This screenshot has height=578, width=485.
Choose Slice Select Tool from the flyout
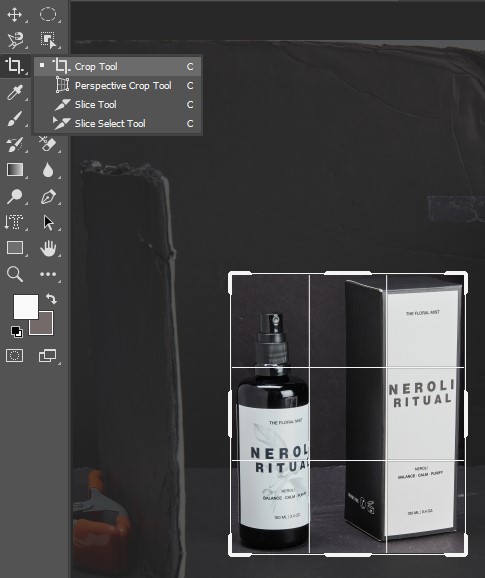pyautogui.click(x=118, y=123)
